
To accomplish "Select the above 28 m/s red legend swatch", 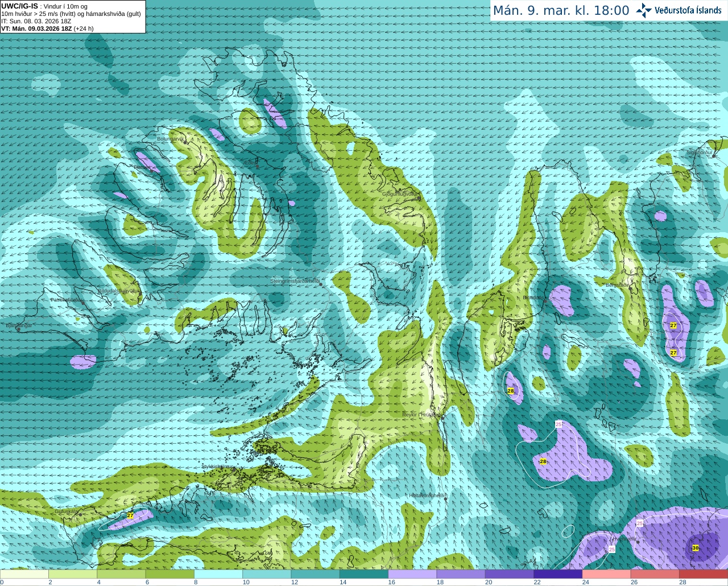I will point(704,574).
